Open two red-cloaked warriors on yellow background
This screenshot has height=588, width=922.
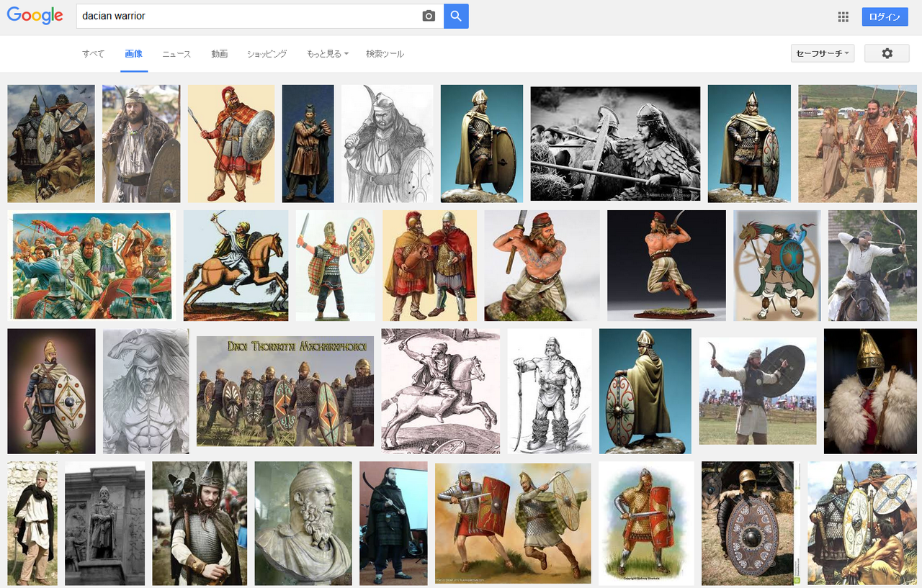pyautogui.click(x=430, y=266)
